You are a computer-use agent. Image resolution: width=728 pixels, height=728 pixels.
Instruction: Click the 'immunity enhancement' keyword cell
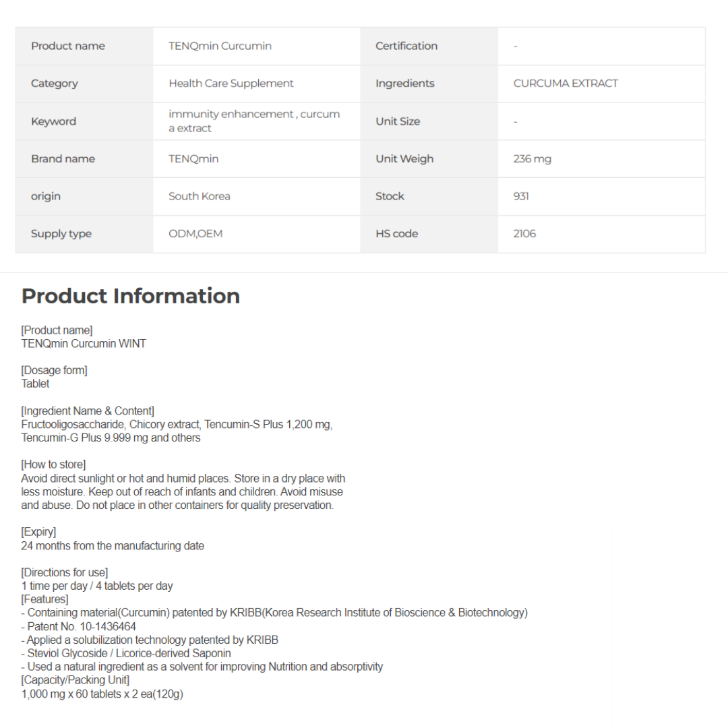[x=253, y=121]
